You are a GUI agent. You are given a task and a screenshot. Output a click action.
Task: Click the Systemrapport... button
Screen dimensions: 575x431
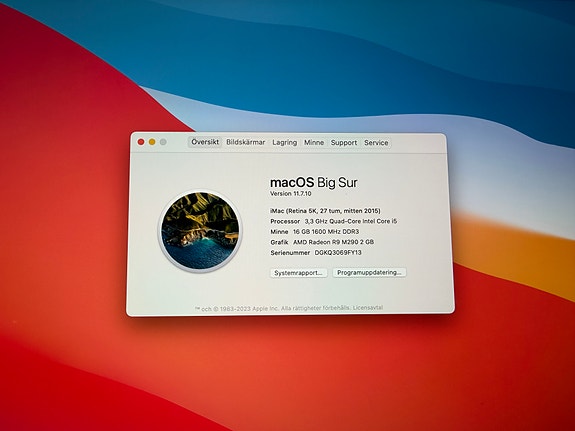click(x=299, y=273)
